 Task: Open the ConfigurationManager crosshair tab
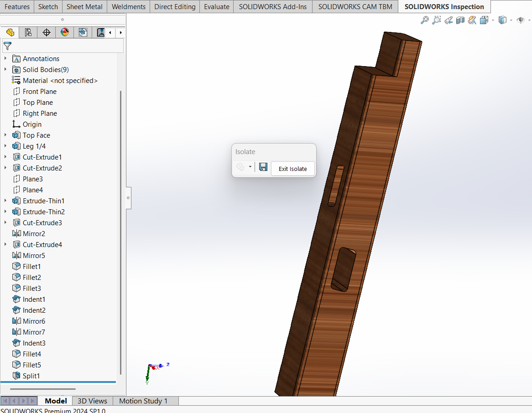[x=47, y=32]
